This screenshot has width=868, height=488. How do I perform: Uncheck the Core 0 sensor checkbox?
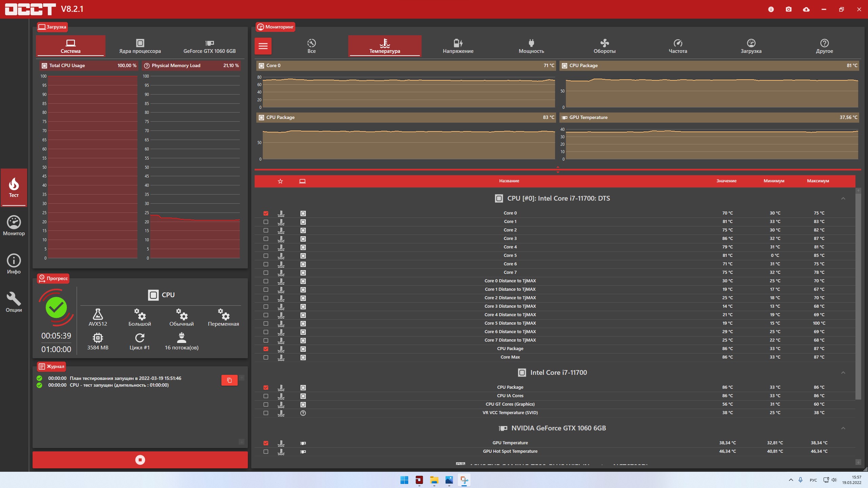tap(266, 213)
